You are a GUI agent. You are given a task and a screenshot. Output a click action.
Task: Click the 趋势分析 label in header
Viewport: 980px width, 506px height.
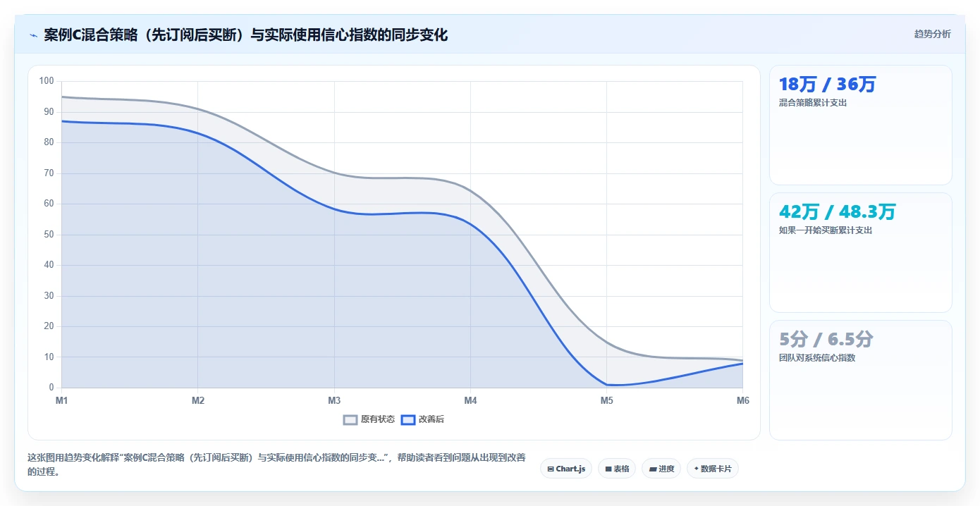(932, 34)
